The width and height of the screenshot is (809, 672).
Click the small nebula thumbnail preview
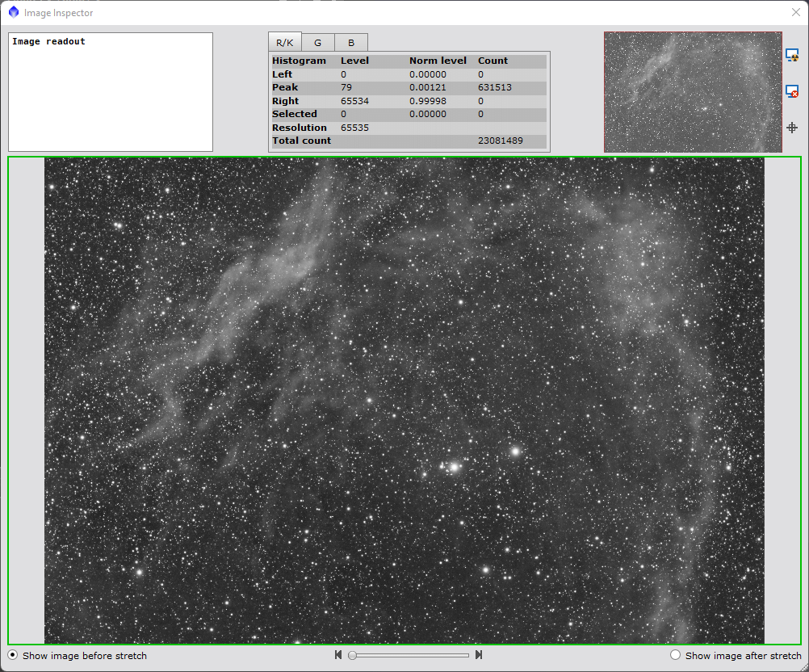click(x=693, y=91)
